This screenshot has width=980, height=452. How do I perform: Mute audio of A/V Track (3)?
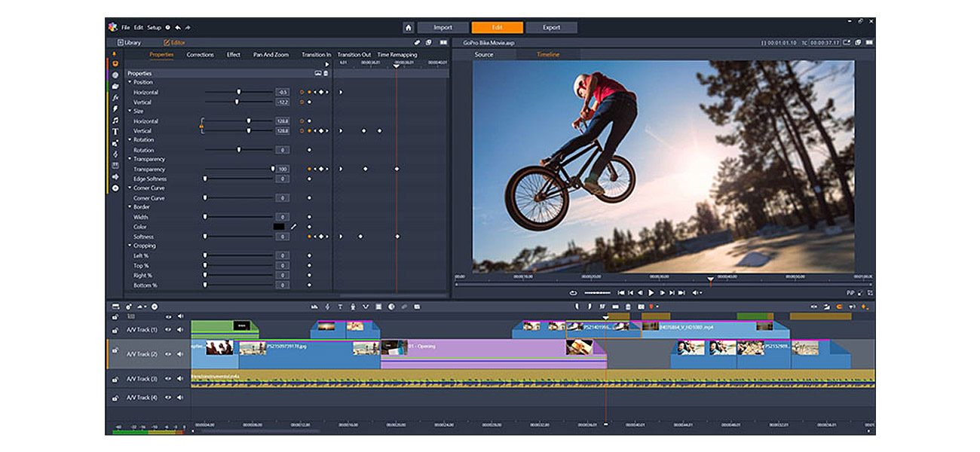pos(180,379)
